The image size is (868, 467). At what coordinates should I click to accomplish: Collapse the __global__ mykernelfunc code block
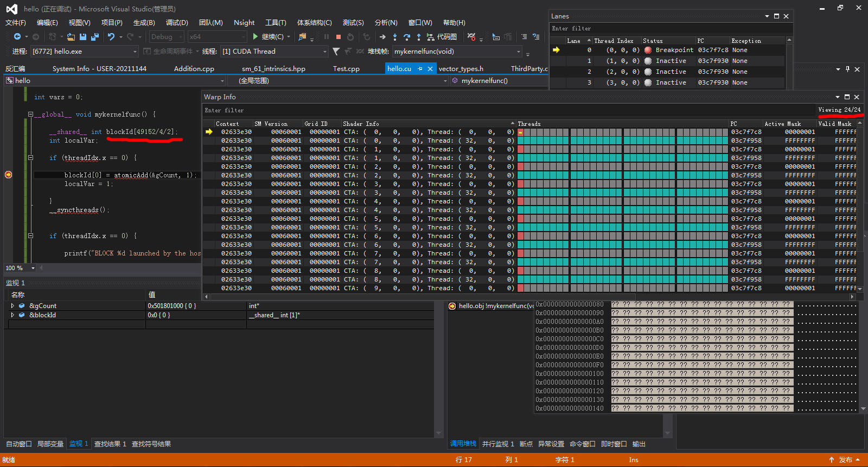(31, 114)
